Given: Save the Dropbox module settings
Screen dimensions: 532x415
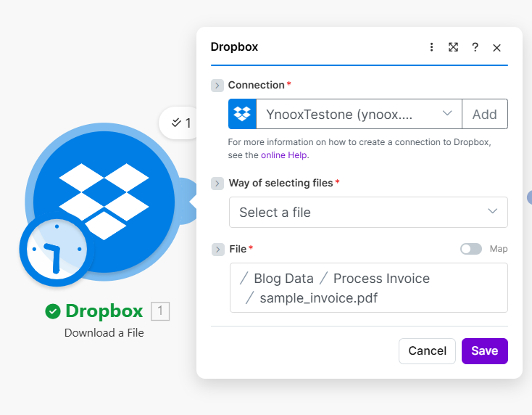Looking at the screenshot, I should tap(484, 351).
